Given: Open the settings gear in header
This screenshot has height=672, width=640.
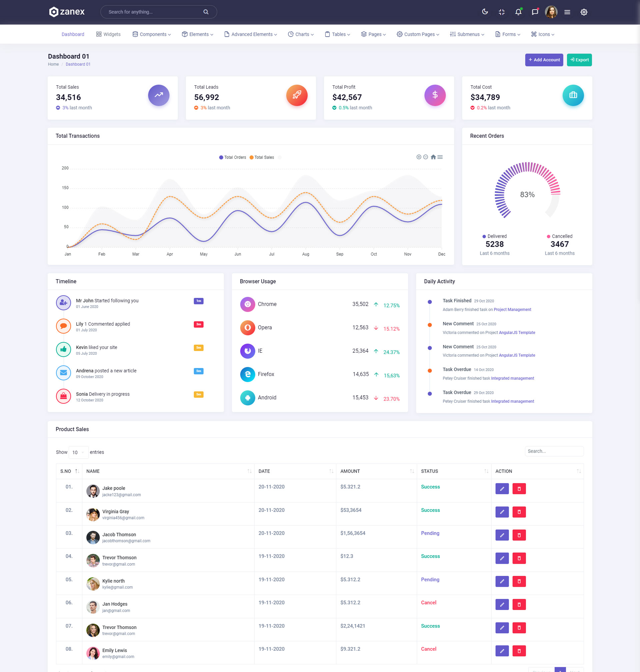Looking at the screenshot, I should tap(584, 12).
